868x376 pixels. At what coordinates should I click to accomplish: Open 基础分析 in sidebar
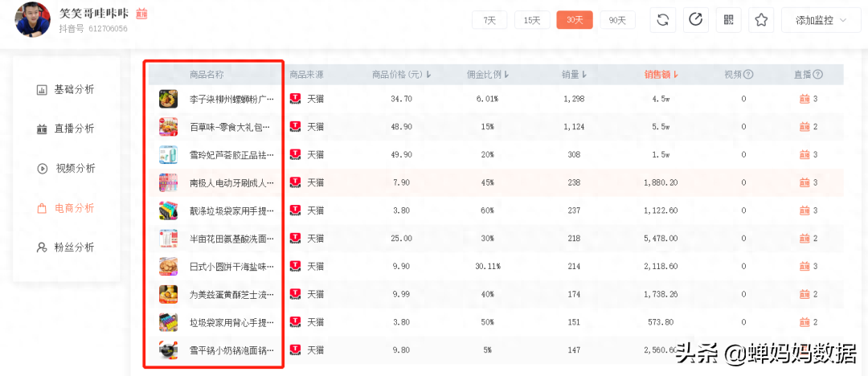point(66,89)
